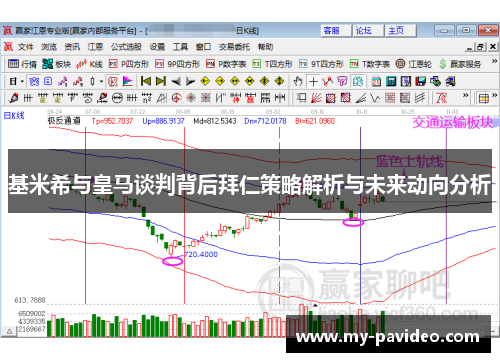This screenshot has width=500, height=362.
Task: Open the 资讯 menu
Action: (72, 47)
